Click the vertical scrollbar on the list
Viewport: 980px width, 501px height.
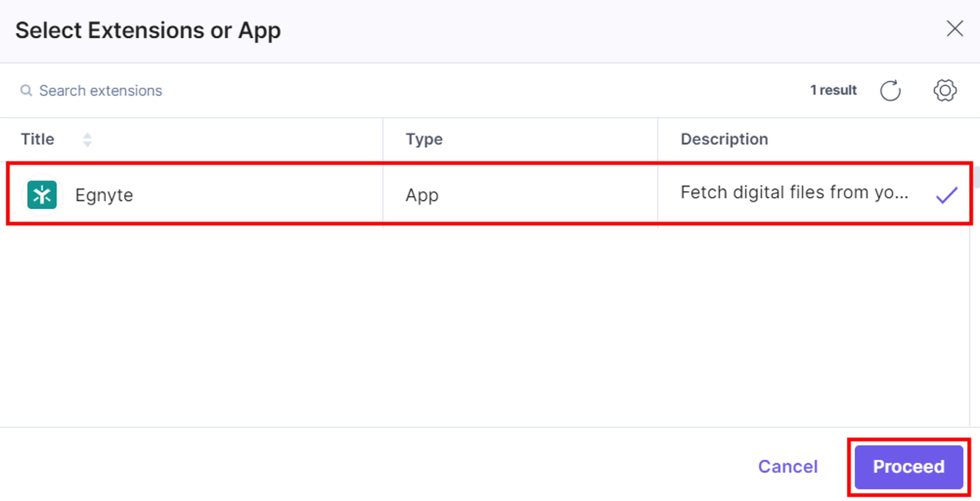(977, 177)
